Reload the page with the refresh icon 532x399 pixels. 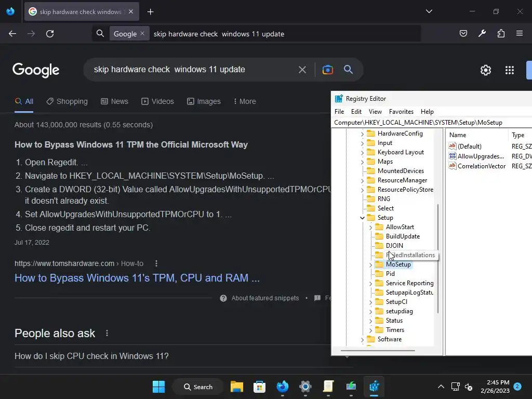coord(50,34)
